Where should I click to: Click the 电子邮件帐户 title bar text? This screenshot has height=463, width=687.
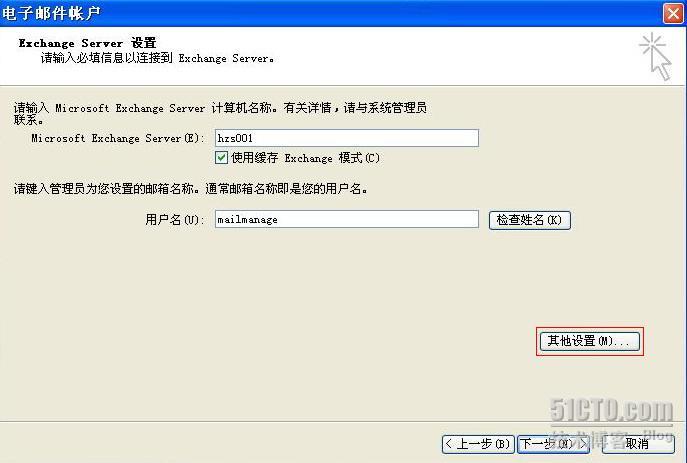(x=51, y=13)
